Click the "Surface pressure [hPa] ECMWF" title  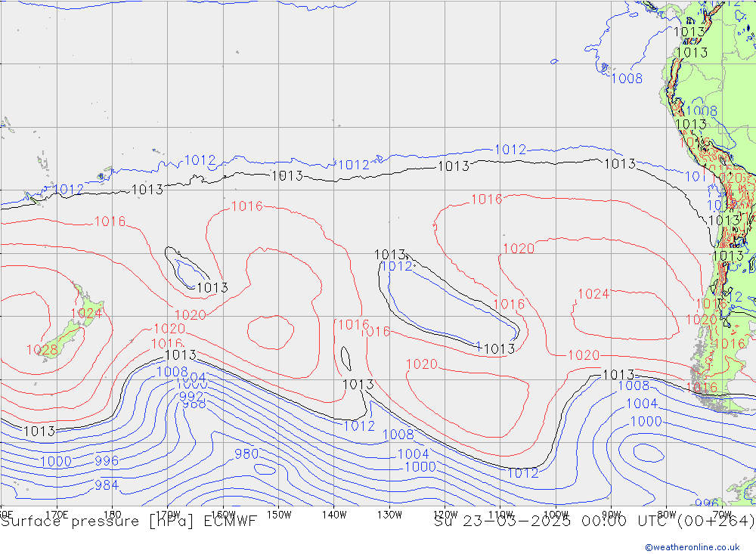click(x=129, y=522)
